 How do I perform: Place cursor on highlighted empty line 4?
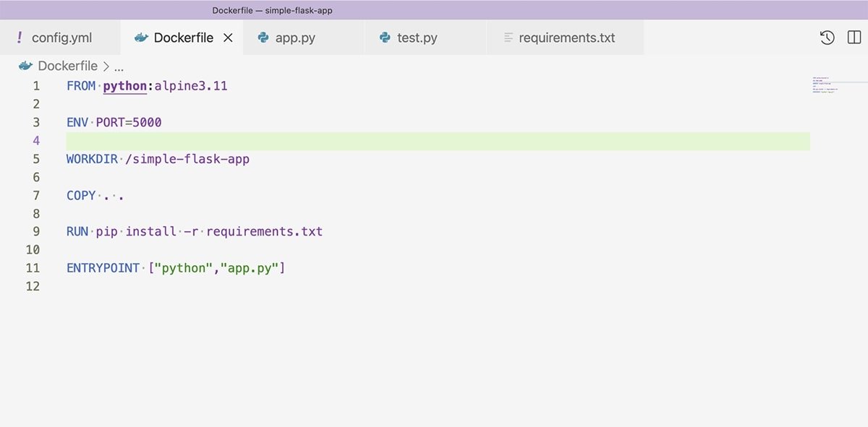[x=434, y=141]
